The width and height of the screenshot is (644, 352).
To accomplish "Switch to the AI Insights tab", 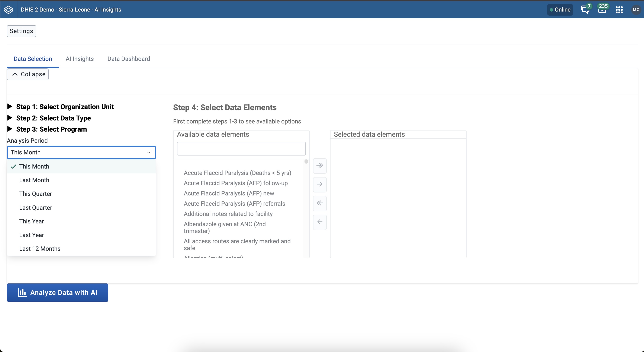I will [x=80, y=59].
